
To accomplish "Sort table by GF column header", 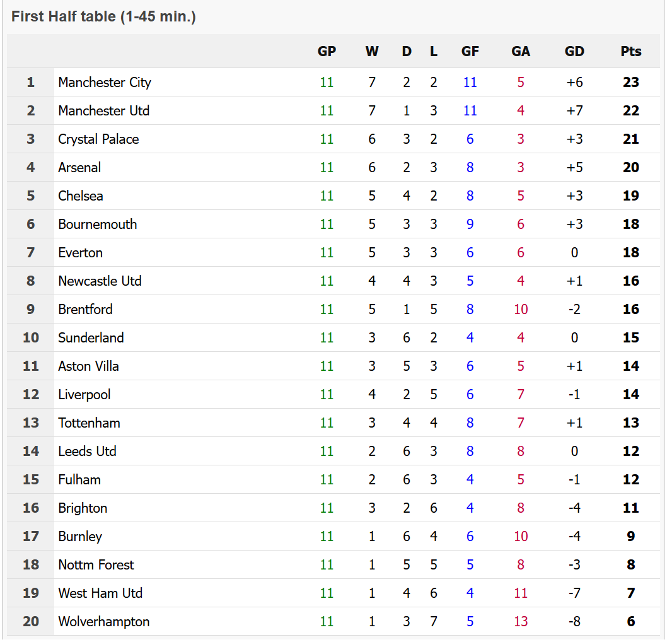I will click(x=470, y=52).
